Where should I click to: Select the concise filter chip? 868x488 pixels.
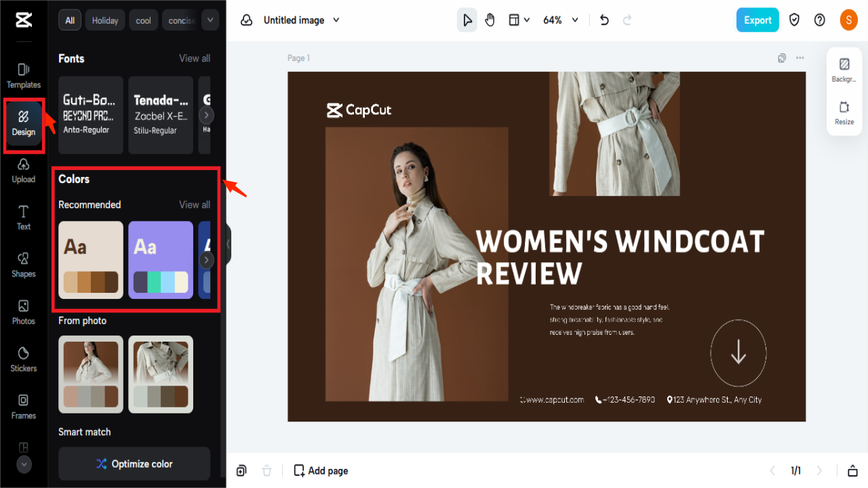[180, 20]
